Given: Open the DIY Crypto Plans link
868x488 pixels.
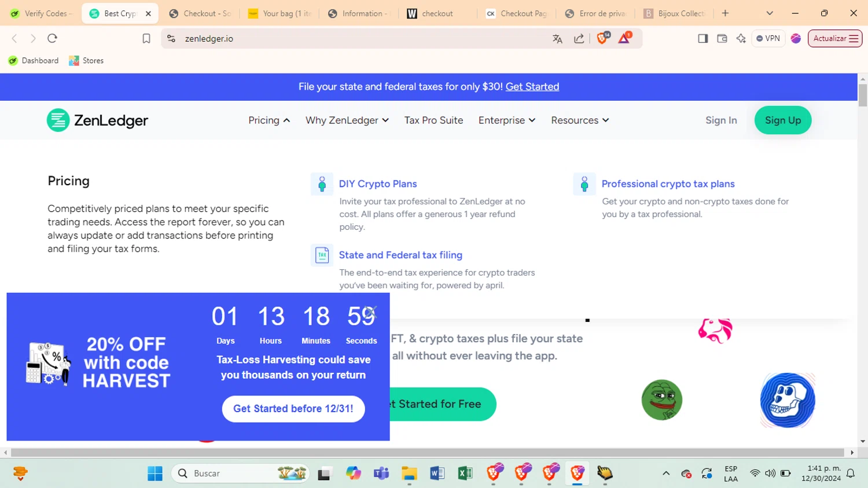Looking at the screenshot, I should 378,184.
